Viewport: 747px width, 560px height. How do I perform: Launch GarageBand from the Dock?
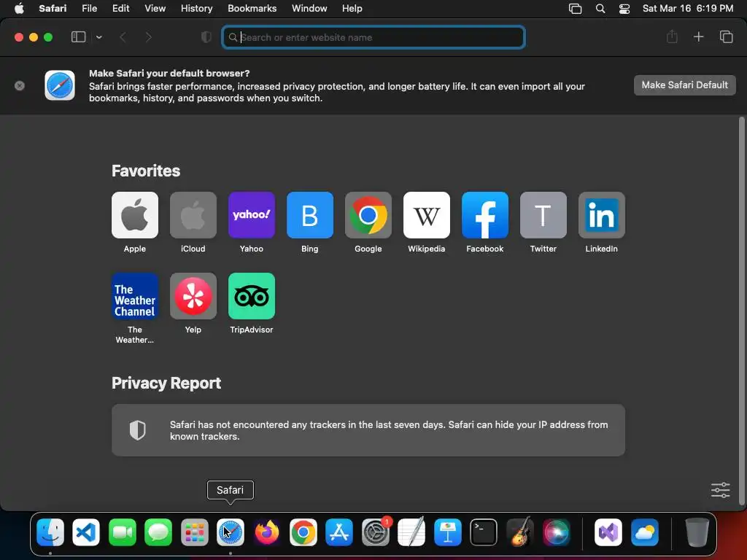pyautogui.click(x=519, y=532)
